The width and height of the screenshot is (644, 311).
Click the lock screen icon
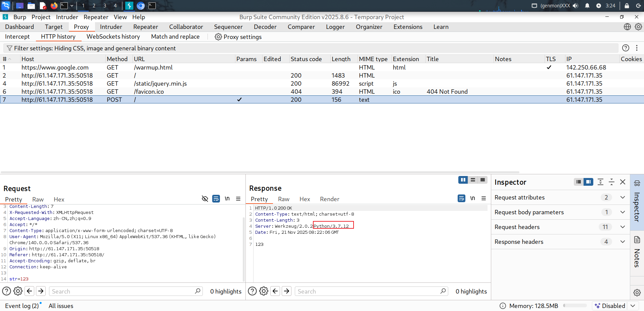click(627, 6)
